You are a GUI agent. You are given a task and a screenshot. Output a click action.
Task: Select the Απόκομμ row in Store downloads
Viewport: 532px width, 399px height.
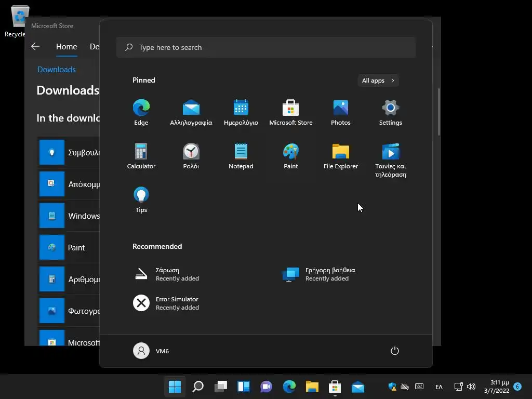69,184
